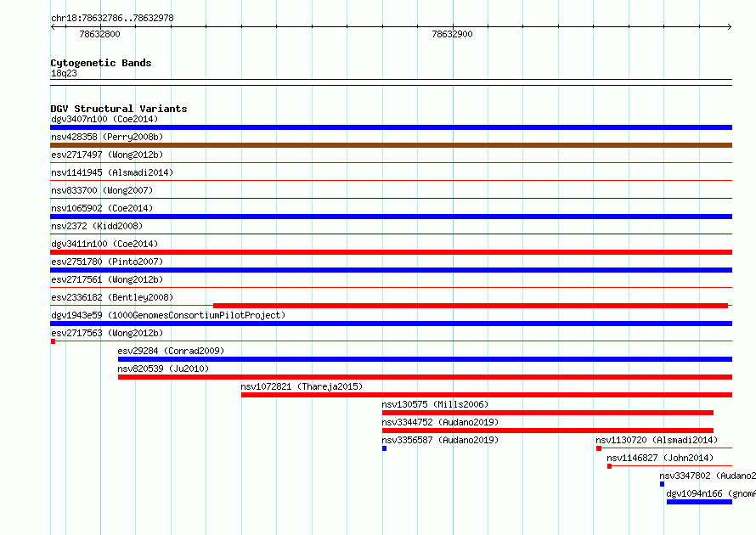Image resolution: width=756 pixels, height=535 pixels.
Task: Open nsv1146827 (John2014) variant label
Action: coord(660,458)
